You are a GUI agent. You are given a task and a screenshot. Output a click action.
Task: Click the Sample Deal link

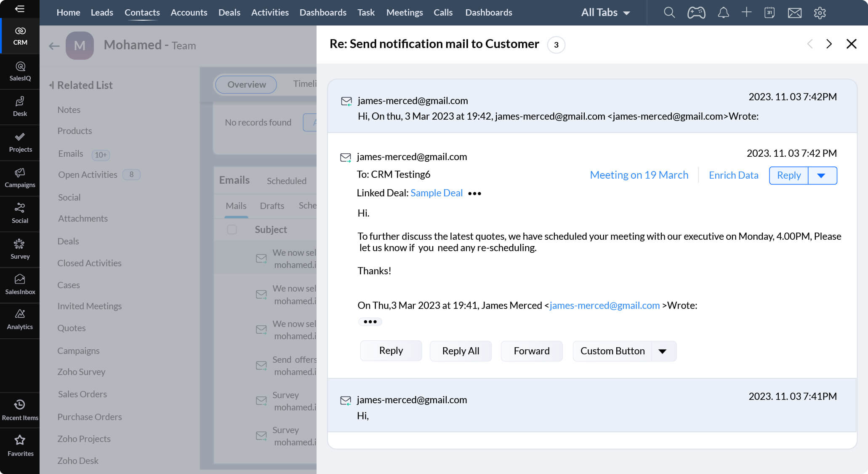tap(437, 193)
